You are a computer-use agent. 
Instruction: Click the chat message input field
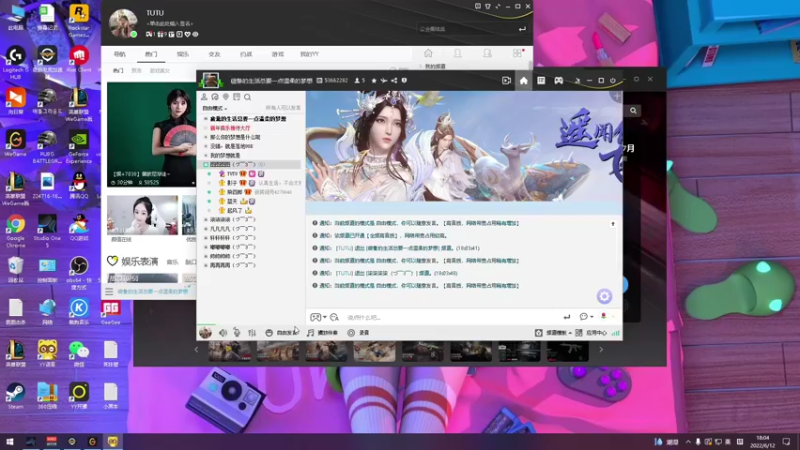click(452, 317)
